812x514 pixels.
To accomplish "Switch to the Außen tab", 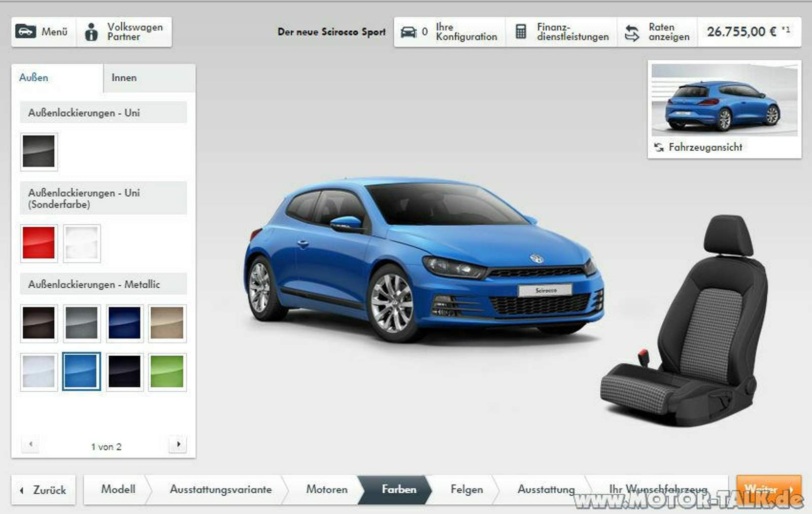I will coord(57,78).
